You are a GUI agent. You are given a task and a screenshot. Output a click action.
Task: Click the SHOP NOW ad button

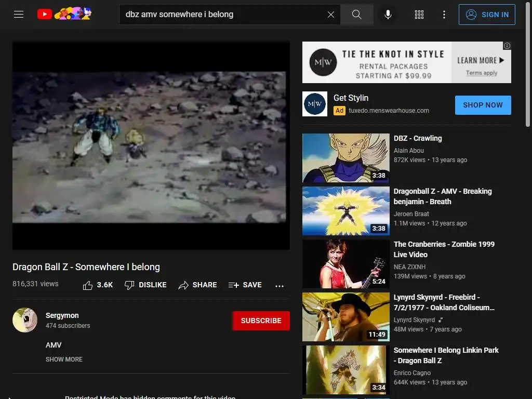(x=483, y=105)
